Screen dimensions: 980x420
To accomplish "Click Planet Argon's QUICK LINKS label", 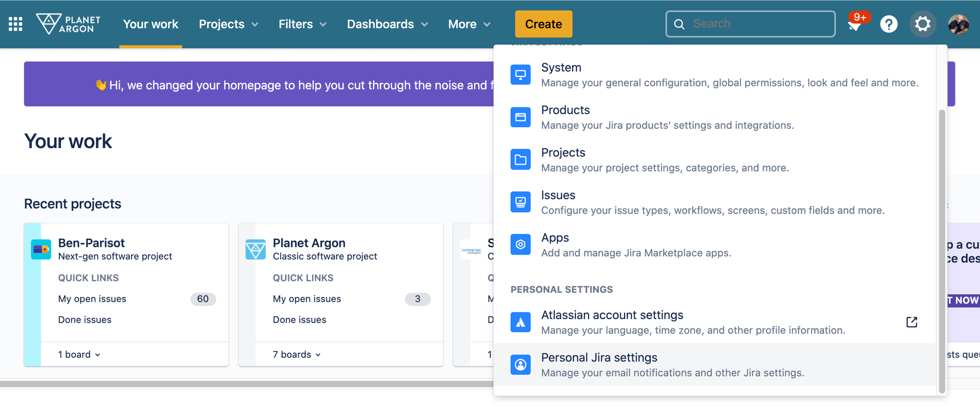I will [x=303, y=278].
